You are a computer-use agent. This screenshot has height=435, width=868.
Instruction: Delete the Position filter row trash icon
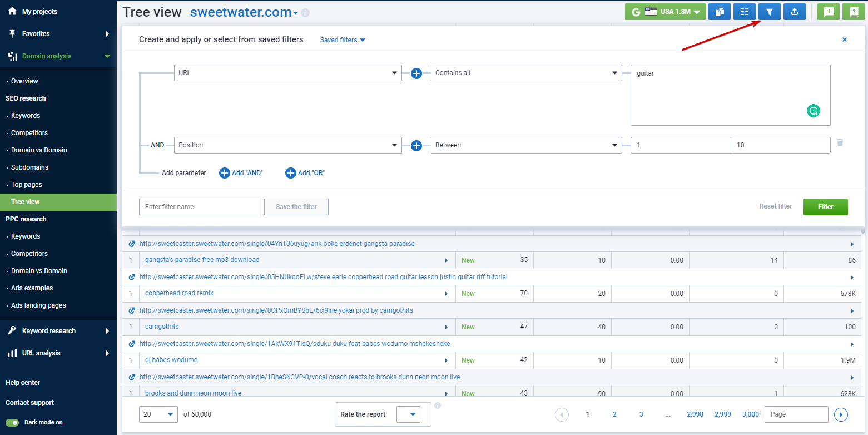(840, 142)
